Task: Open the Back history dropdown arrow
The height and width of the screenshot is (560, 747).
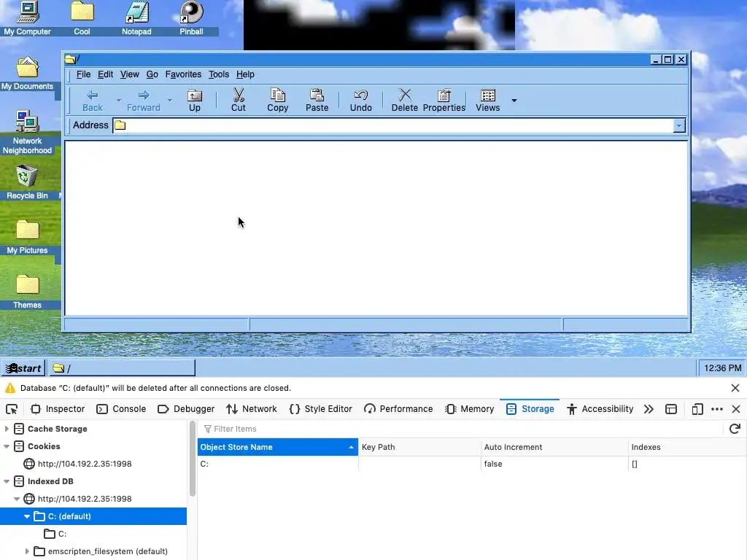Action: [x=119, y=101]
